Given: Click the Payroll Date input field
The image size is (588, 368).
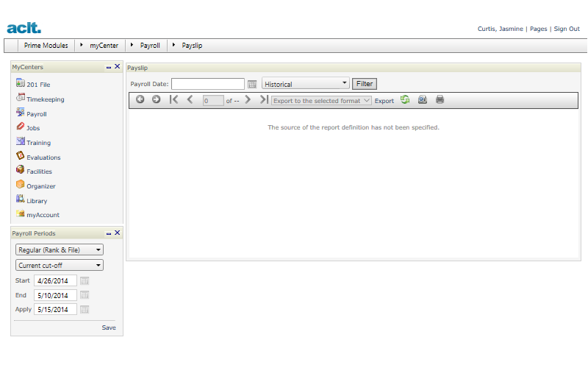Looking at the screenshot, I should [208, 84].
